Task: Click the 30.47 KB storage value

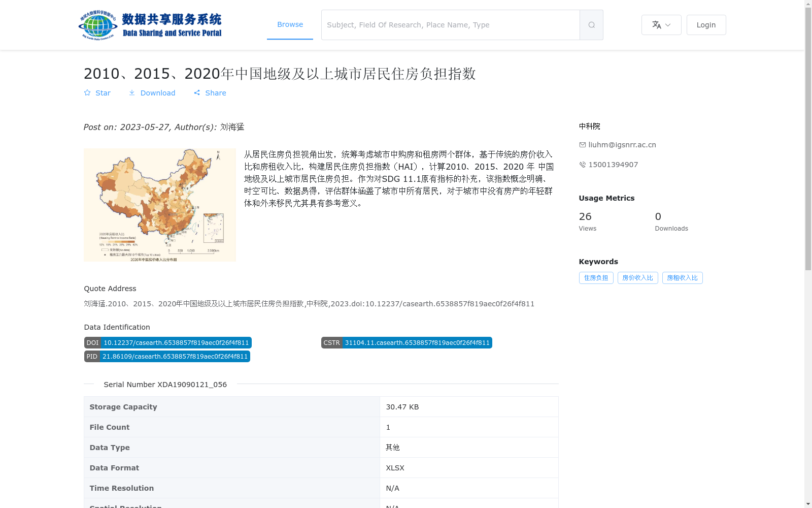Action: (x=402, y=407)
